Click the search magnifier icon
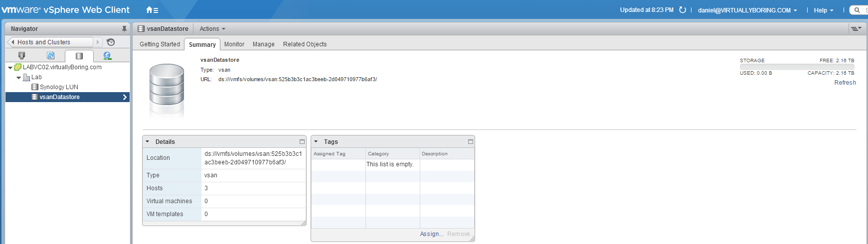The height and width of the screenshot is (244, 868). [x=857, y=10]
